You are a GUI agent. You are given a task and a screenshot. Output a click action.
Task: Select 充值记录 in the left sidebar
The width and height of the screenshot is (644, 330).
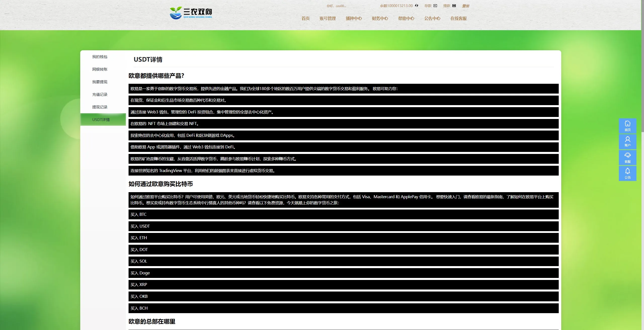[x=103, y=95]
